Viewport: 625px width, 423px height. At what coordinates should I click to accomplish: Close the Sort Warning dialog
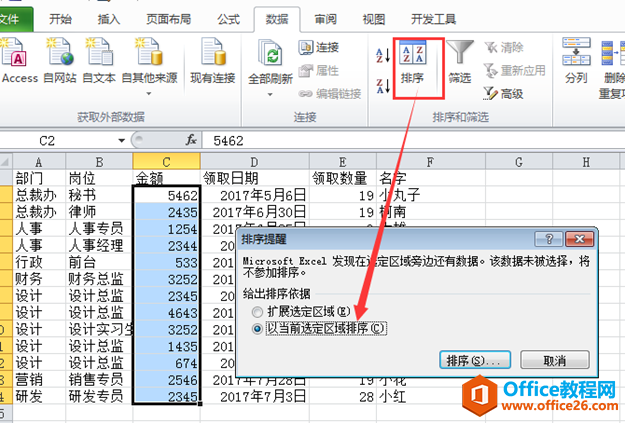(x=579, y=239)
